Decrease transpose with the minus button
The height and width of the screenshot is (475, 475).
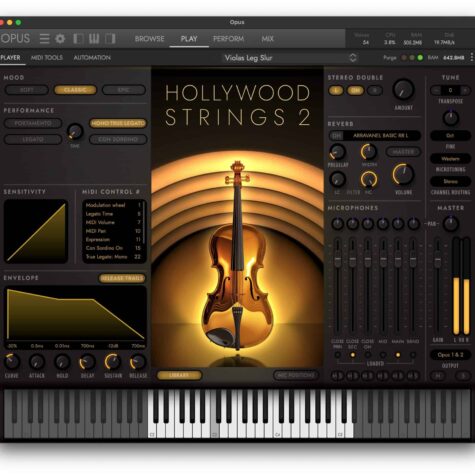coord(435,90)
